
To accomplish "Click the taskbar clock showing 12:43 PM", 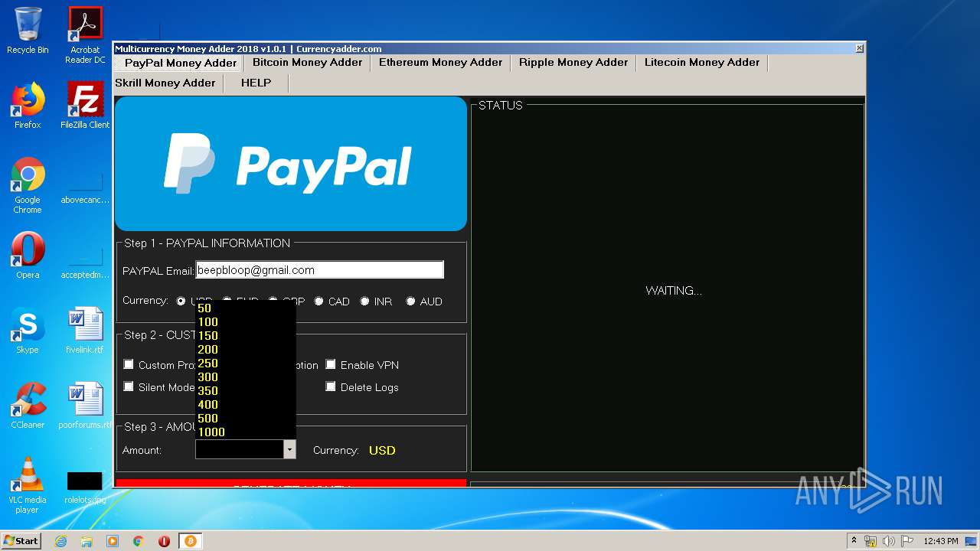I will (940, 541).
